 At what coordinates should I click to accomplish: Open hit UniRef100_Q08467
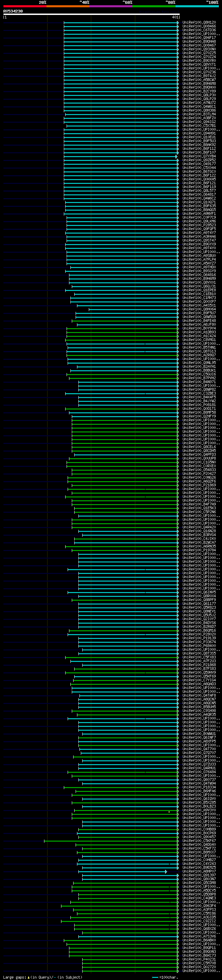point(199,45)
